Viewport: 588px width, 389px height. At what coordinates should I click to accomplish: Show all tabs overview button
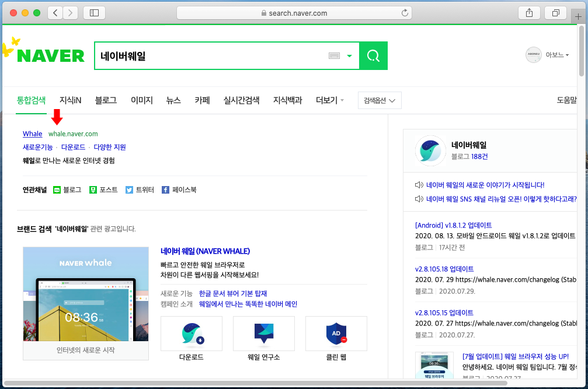[556, 13]
